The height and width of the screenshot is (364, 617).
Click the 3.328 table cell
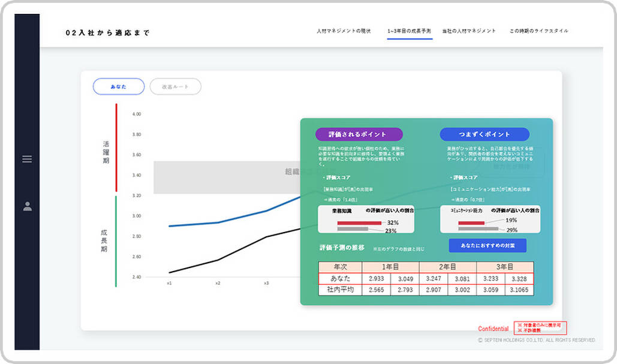(x=519, y=279)
